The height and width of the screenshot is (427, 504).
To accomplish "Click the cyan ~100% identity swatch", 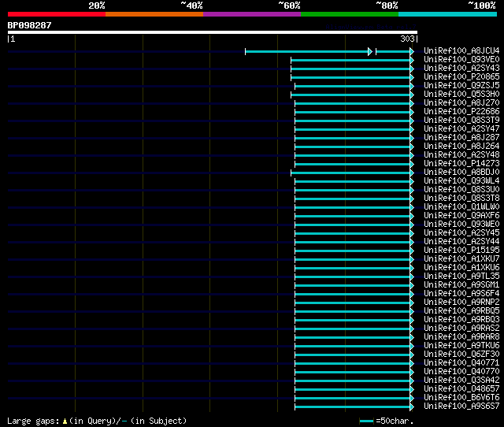I will 447,14.
